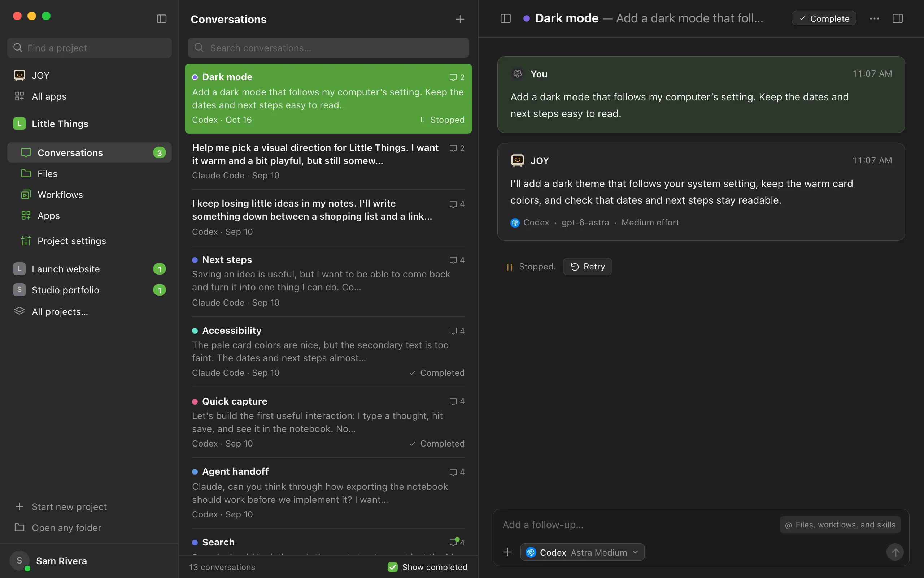924x578 pixels.
Task: Toggle the right side panel icon
Action: pyautogui.click(x=898, y=18)
